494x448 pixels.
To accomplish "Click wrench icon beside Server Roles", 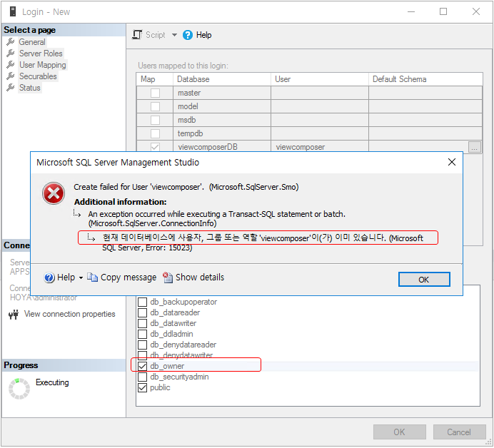I will point(11,53).
